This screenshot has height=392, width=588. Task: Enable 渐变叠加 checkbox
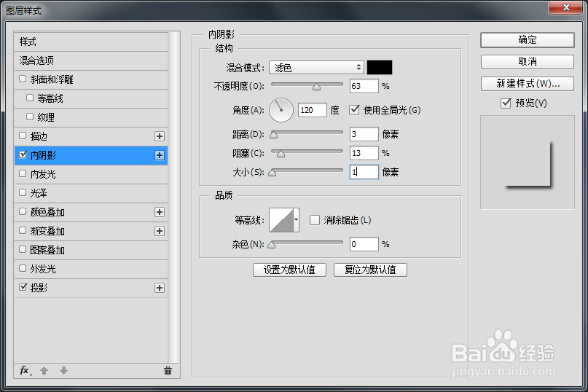(23, 230)
